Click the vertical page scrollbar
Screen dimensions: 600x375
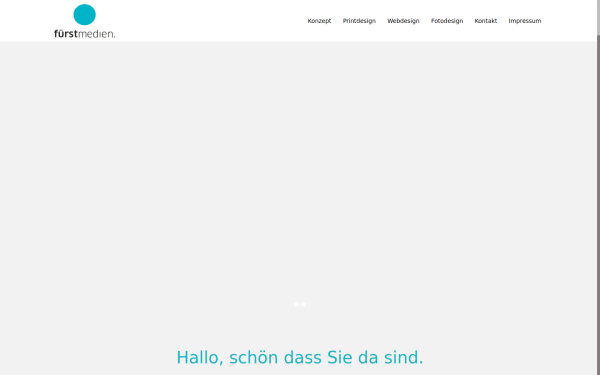[x=598, y=188]
